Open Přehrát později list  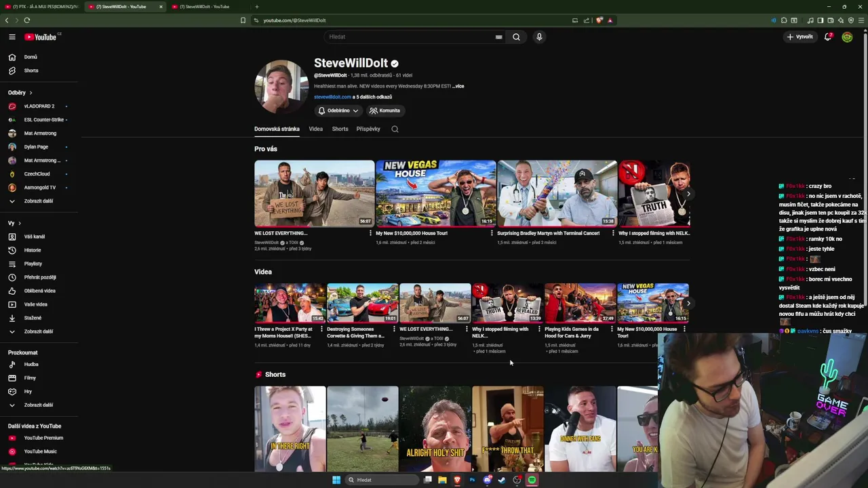(x=39, y=277)
